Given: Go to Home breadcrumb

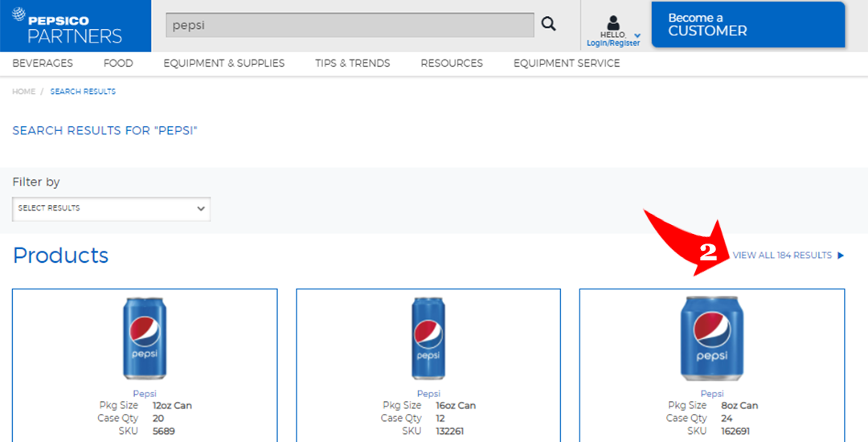Looking at the screenshot, I should (x=24, y=92).
